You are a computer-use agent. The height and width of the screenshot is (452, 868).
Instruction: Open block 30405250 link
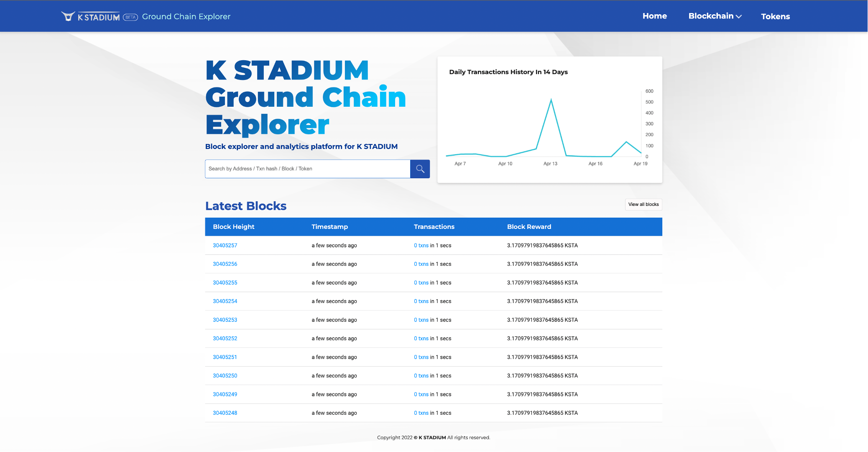click(x=225, y=376)
